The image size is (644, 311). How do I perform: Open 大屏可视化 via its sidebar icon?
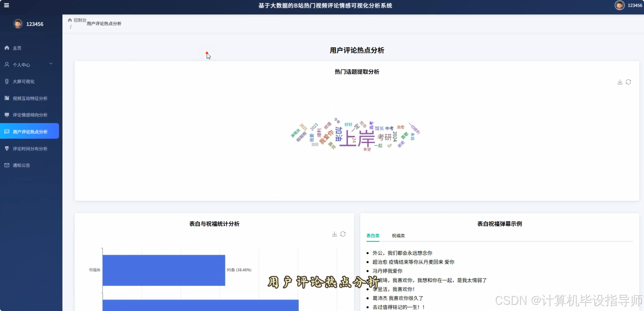click(7, 81)
